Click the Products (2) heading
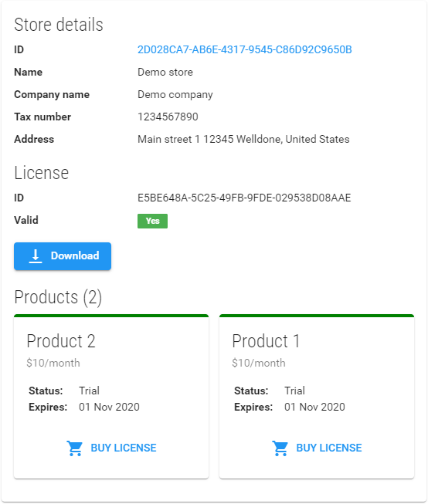 (58, 297)
